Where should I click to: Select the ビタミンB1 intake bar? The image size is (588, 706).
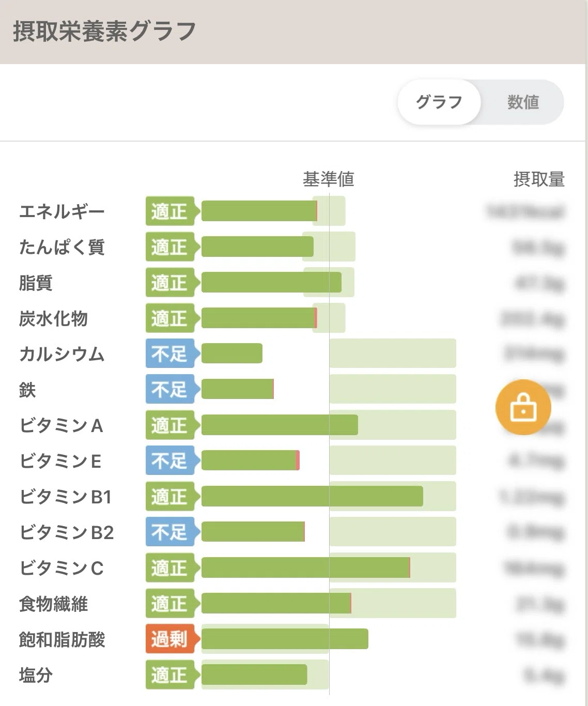(x=312, y=496)
